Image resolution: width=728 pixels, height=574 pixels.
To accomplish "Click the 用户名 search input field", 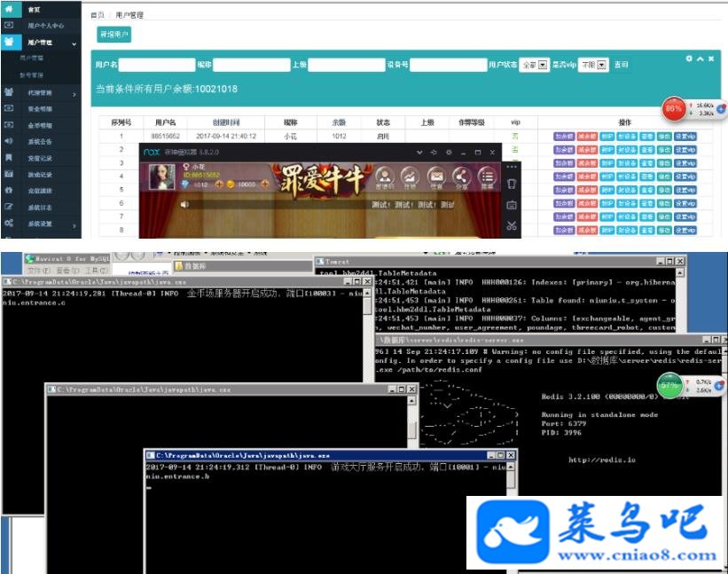I will (157, 65).
